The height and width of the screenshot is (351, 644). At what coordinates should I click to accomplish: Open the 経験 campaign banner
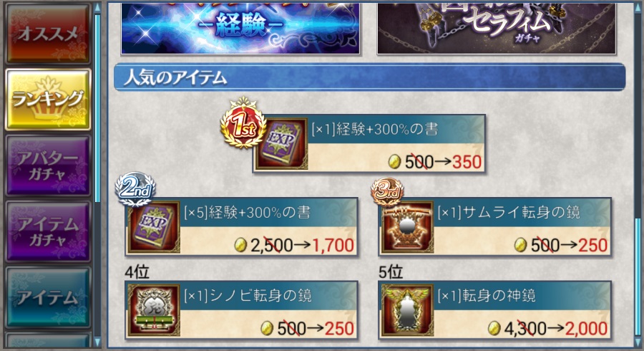240,28
